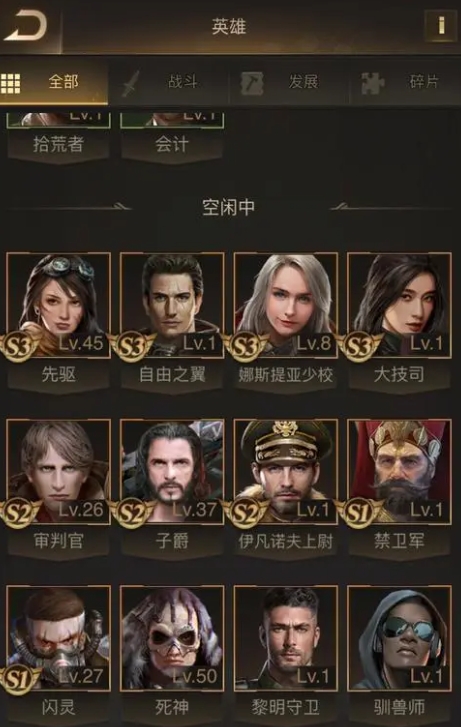
Task: Select the 发展 tab label
Action: 303,82
